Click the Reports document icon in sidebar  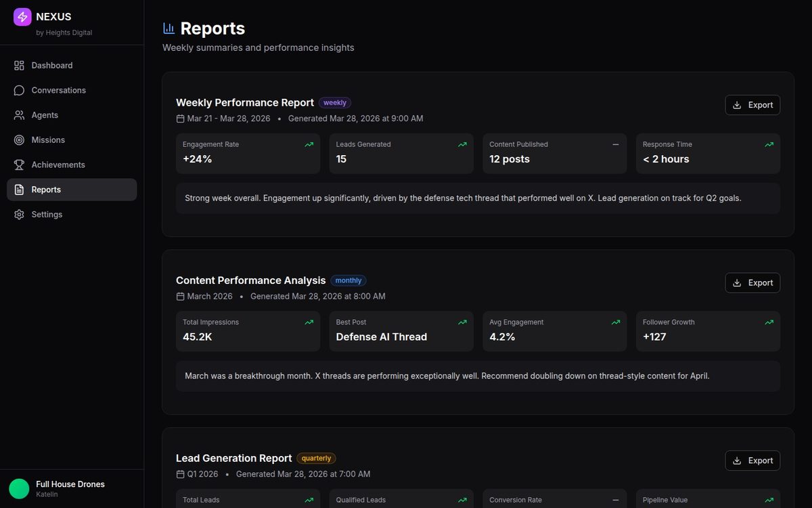pyautogui.click(x=19, y=190)
